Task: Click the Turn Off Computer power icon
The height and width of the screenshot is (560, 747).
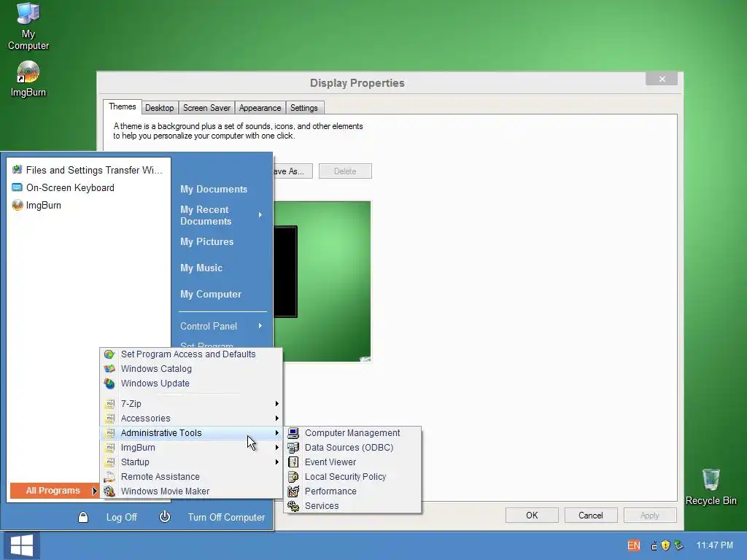Action: point(165,517)
